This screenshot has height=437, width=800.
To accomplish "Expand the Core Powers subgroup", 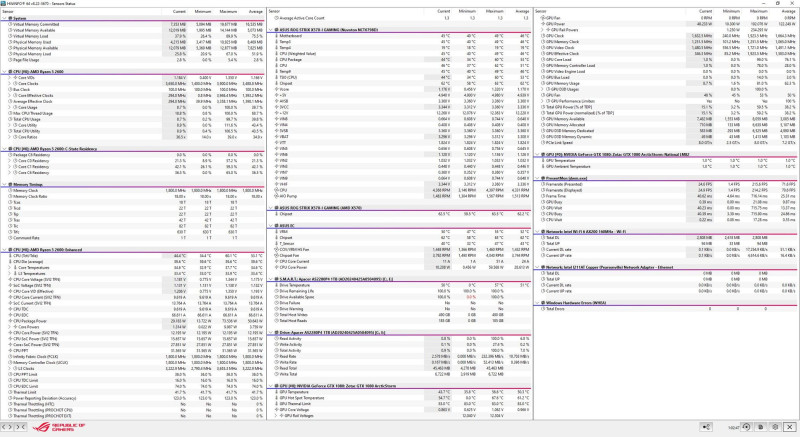I will (10, 327).
